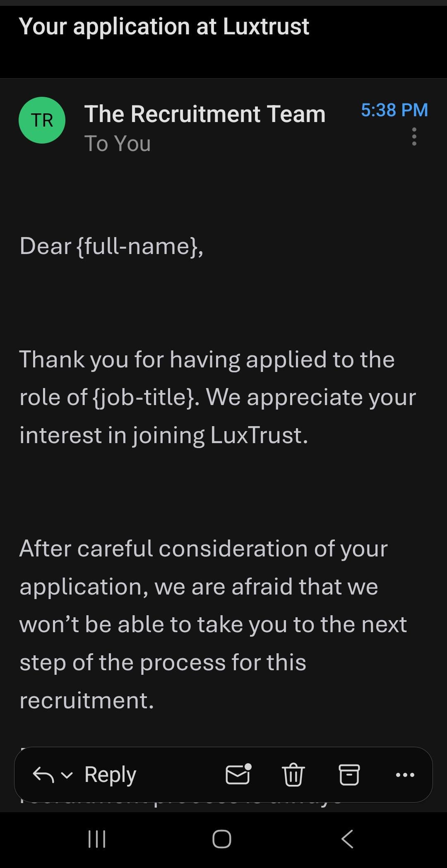Tap the TR sender avatar
Screen dimensions: 447x868
point(42,120)
